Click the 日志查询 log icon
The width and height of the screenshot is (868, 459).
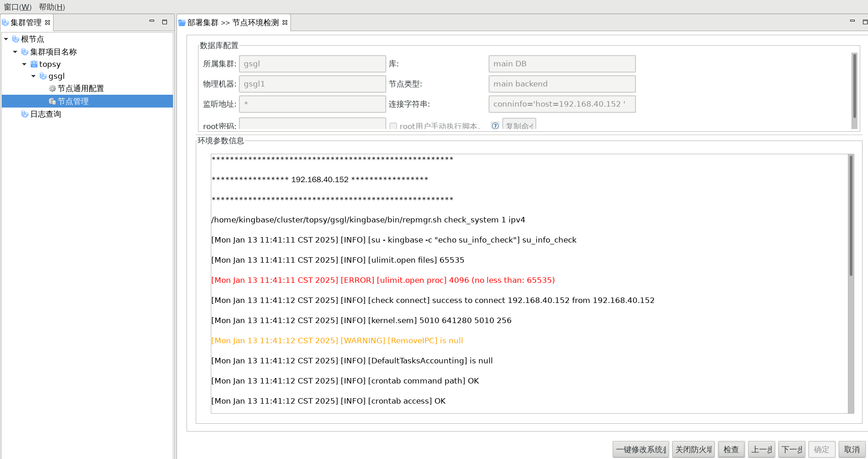pos(25,114)
